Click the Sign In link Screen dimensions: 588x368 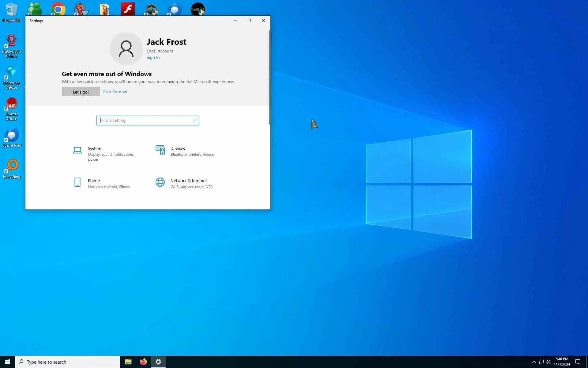click(153, 57)
